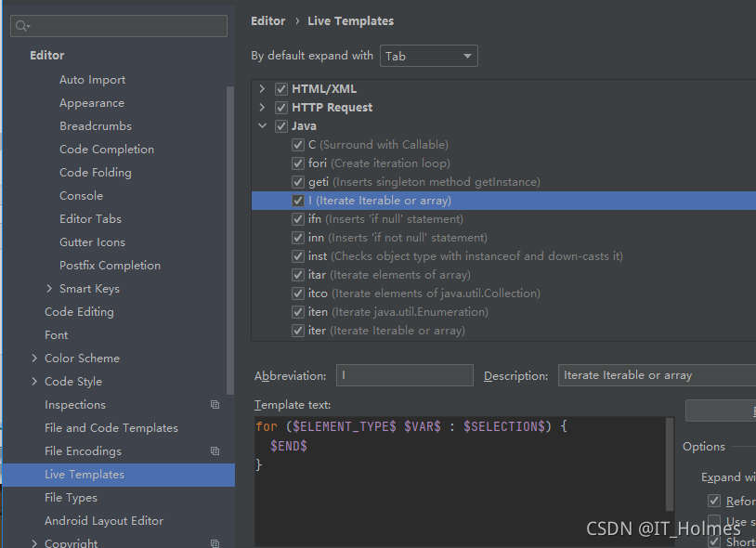Click the Description input field
756x548 pixels.
coord(658,375)
